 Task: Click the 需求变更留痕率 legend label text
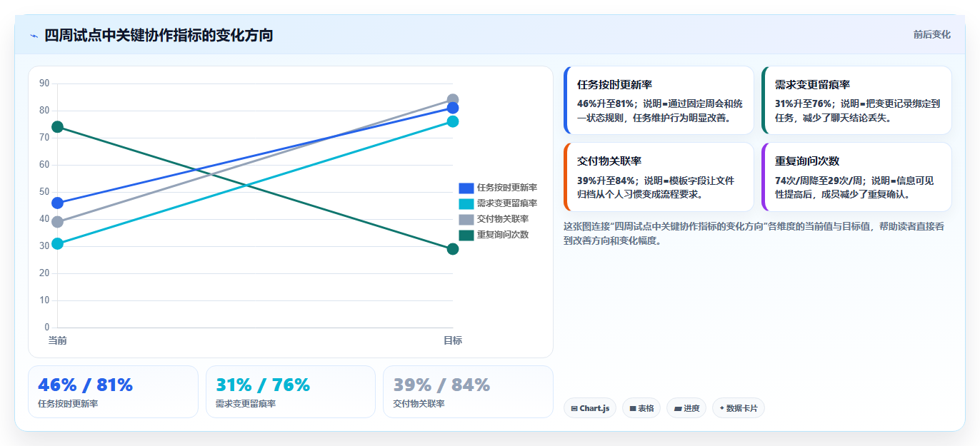tap(507, 203)
